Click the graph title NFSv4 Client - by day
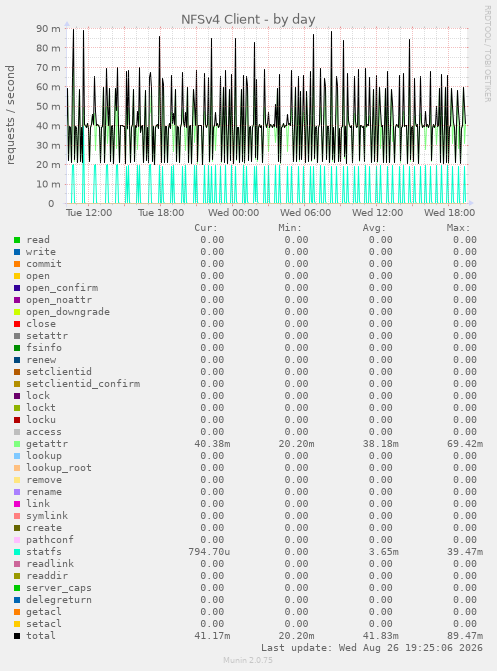Viewport: 497px width, 671px height. tap(248, 20)
